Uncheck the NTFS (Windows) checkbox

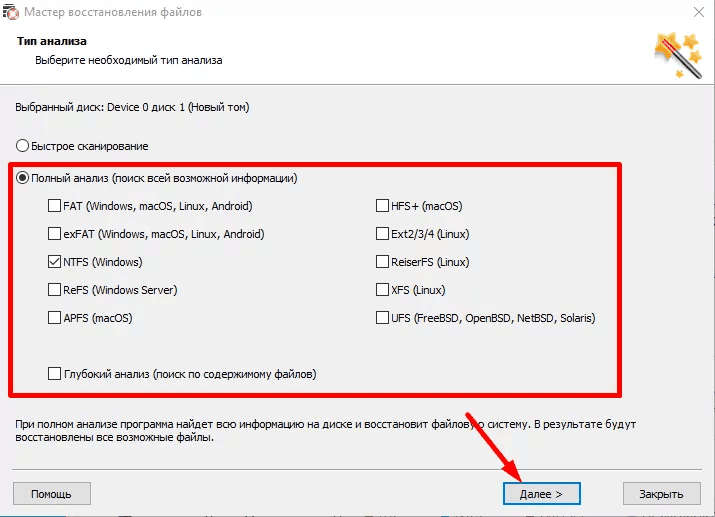point(55,263)
